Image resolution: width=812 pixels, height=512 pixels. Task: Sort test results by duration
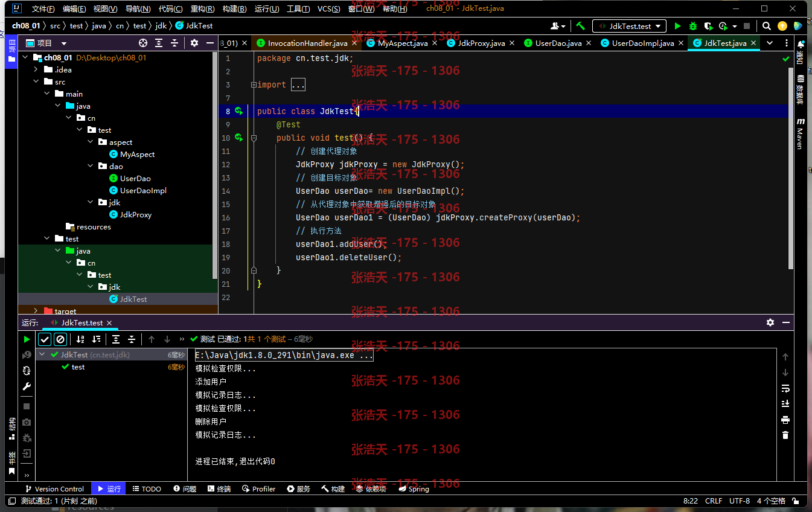96,339
